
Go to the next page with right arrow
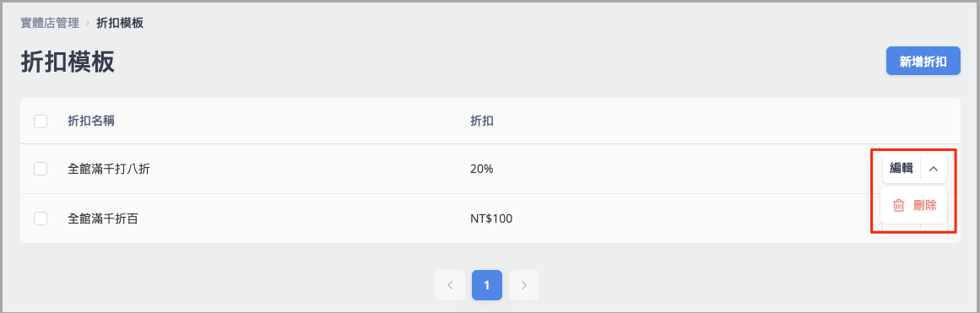click(x=523, y=285)
